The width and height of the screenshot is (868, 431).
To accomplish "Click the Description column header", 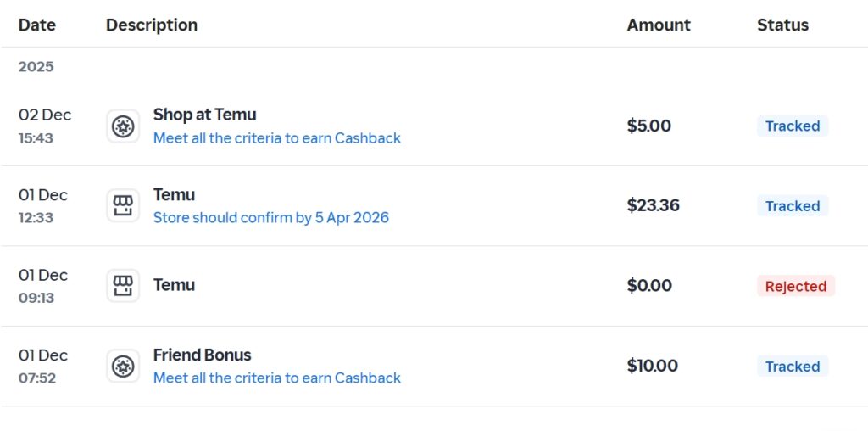I will click(152, 25).
